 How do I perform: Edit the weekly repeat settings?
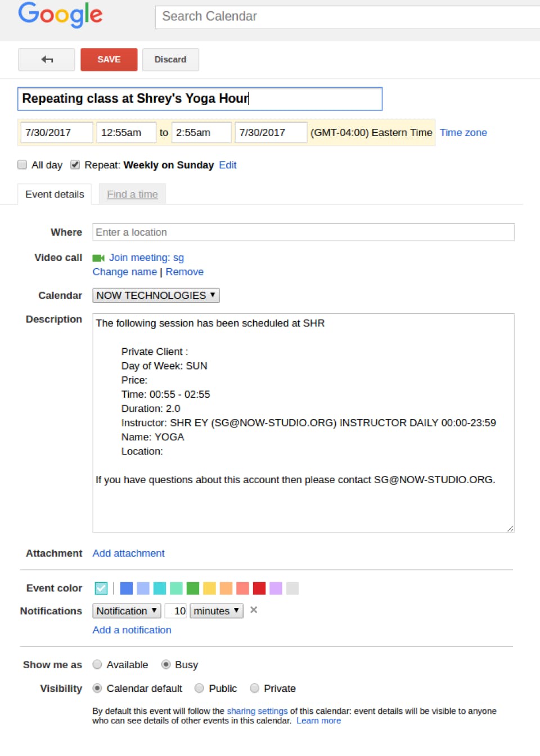(x=228, y=165)
